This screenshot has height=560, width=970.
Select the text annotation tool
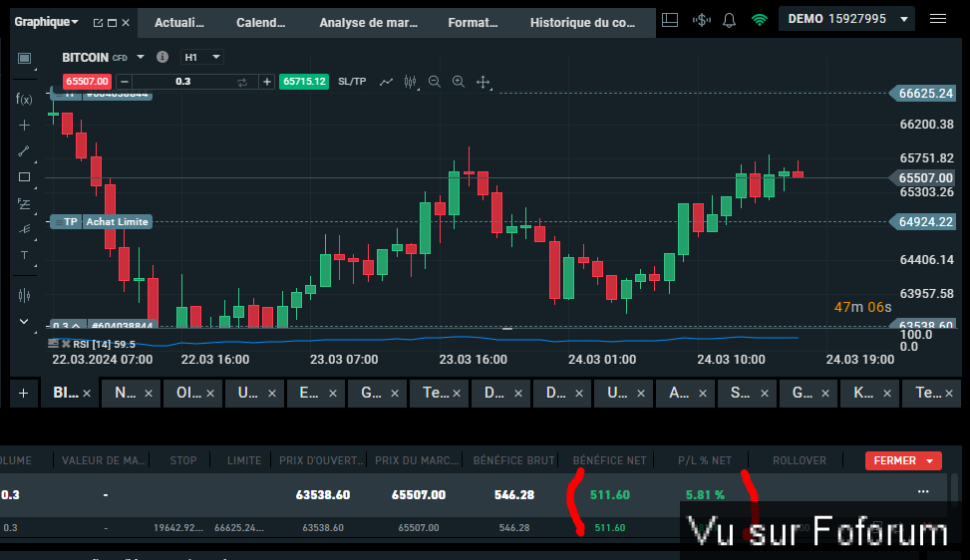[x=25, y=256]
